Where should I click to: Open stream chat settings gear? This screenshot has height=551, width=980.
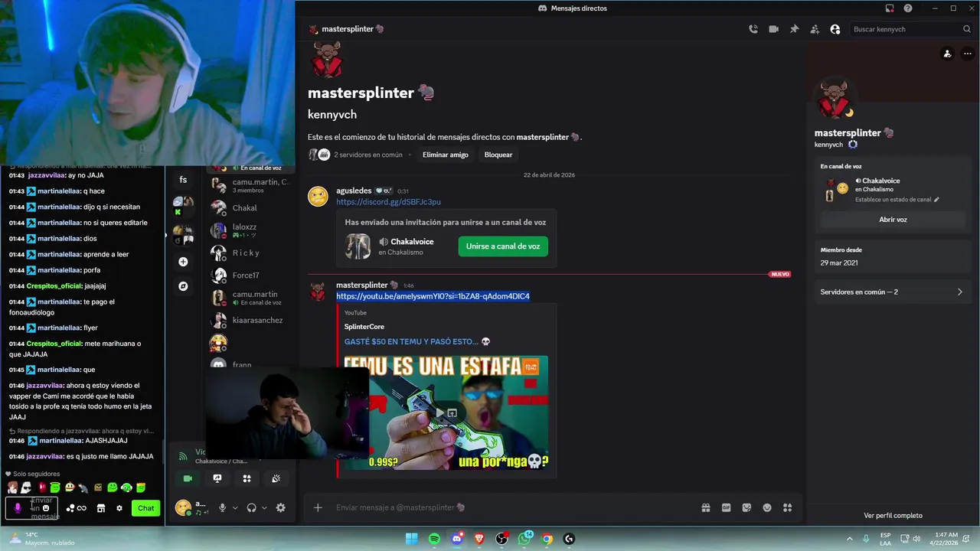tap(119, 508)
